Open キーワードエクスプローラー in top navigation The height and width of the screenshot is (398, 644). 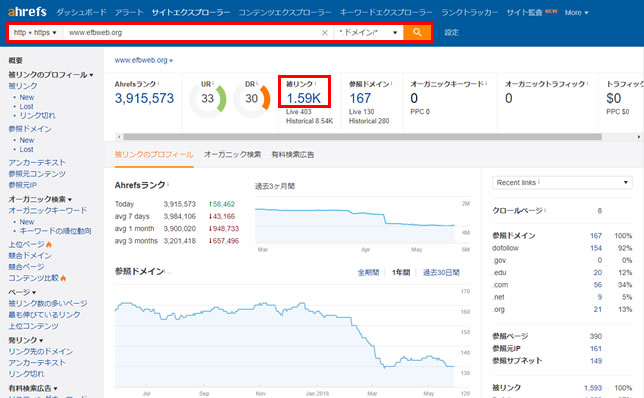386,12
